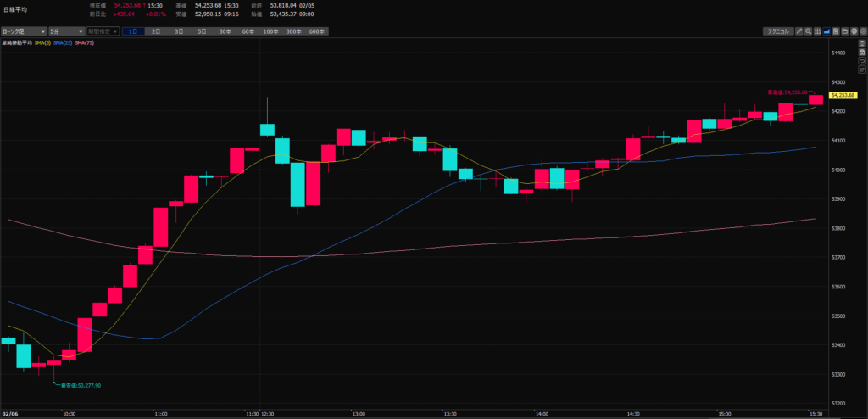868x419 pixels.
Task: Open the ローソク足 chart type dropdown
Action: [x=24, y=31]
